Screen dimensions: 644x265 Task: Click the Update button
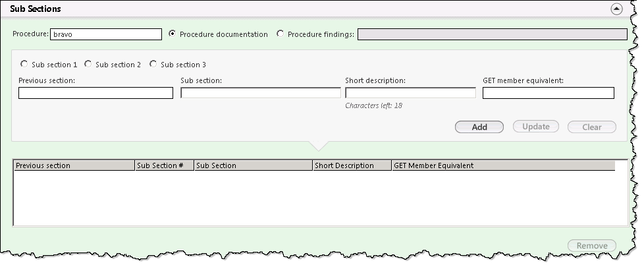click(x=536, y=127)
